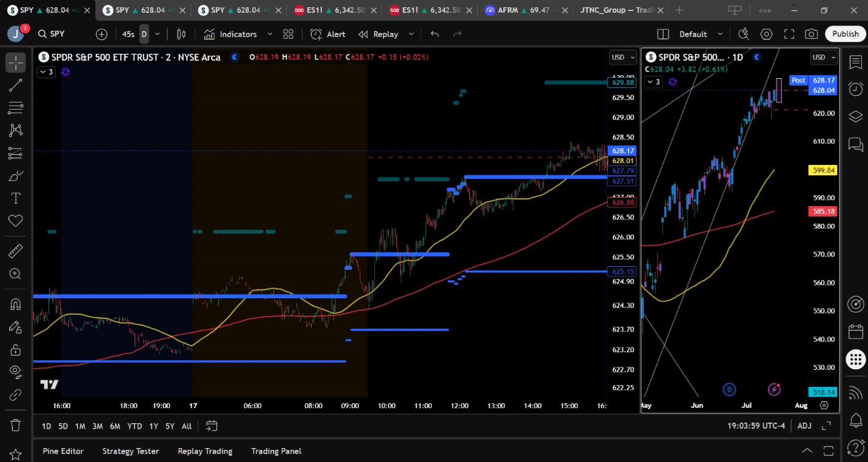Select the trend line drawing tool
This screenshot has width=868, height=462.
(x=16, y=85)
